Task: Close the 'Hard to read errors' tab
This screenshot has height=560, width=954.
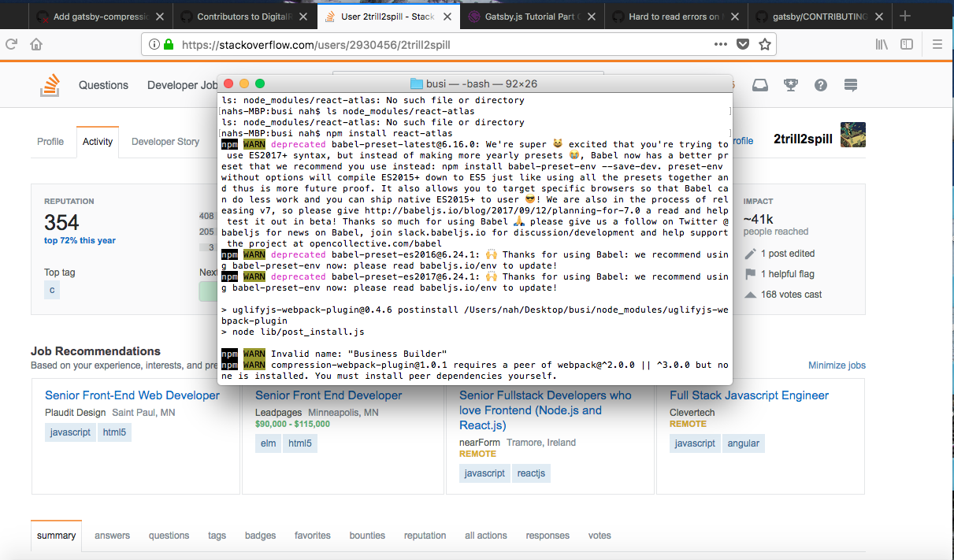Action: [733, 17]
